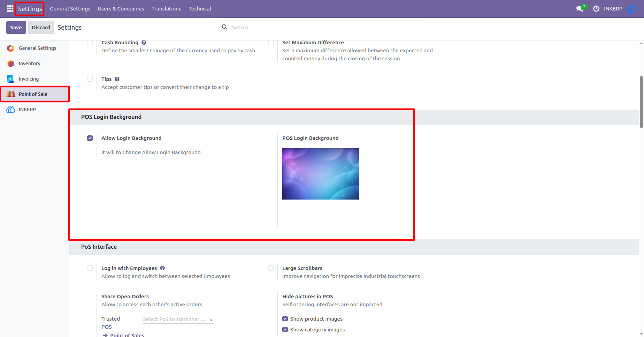The width and height of the screenshot is (644, 337).
Task: Select the Invoicing settings section
Action: (x=34, y=79)
